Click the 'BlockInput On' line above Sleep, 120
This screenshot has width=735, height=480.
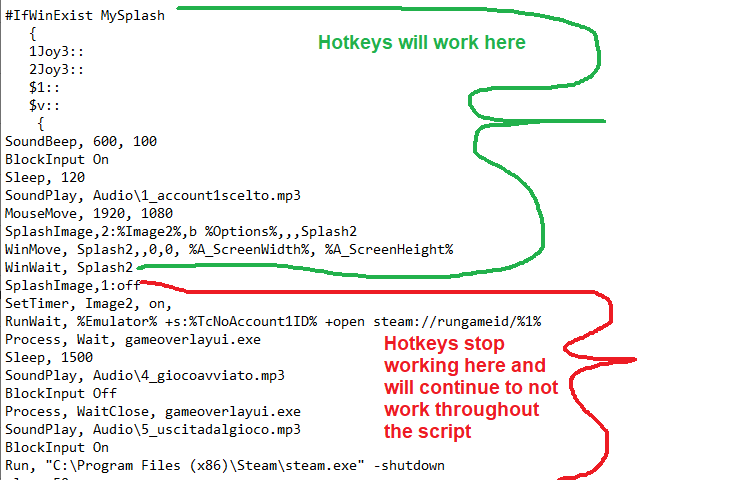57,159
